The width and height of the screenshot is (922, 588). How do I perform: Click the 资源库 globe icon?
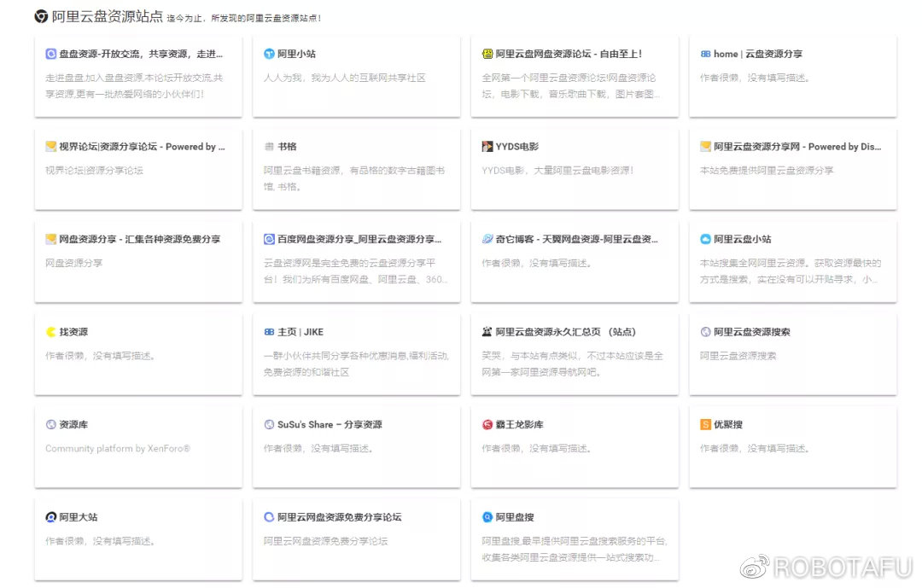[51, 424]
